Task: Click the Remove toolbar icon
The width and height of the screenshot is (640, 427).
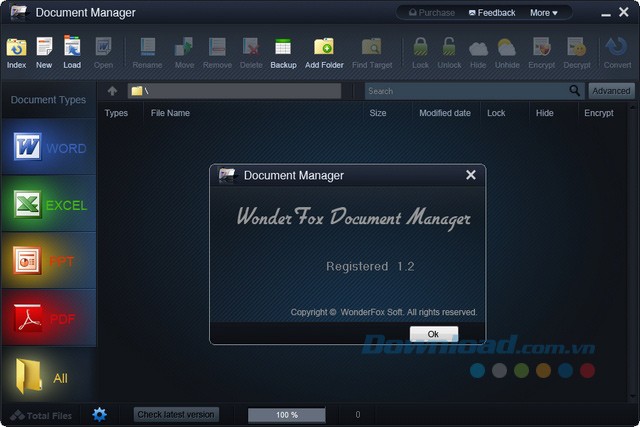Action: [217, 47]
